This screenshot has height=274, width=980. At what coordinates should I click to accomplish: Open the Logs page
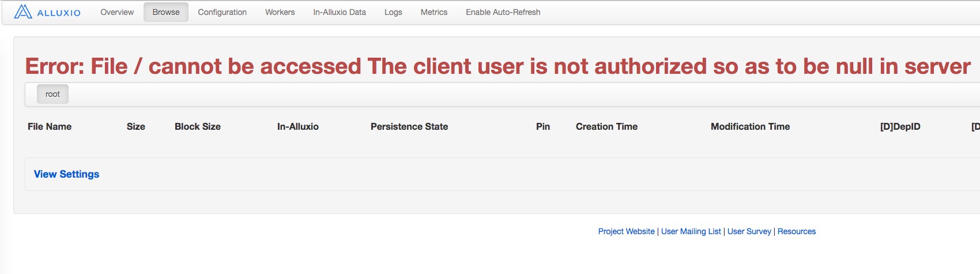[393, 12]
